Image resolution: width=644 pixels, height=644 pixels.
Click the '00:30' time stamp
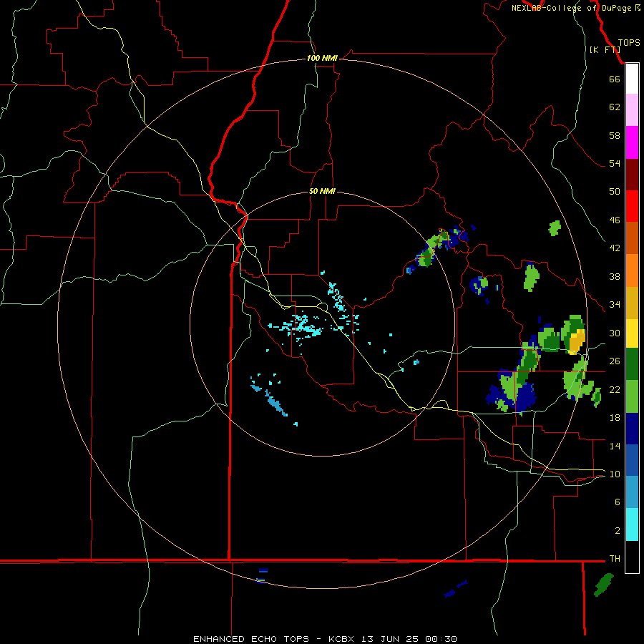point(441,639)
